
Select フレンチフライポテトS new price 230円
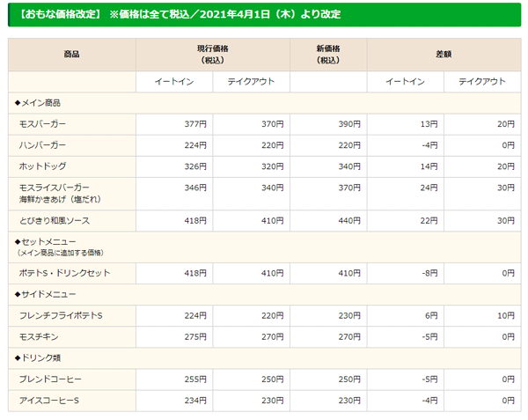tap(349, 316)
